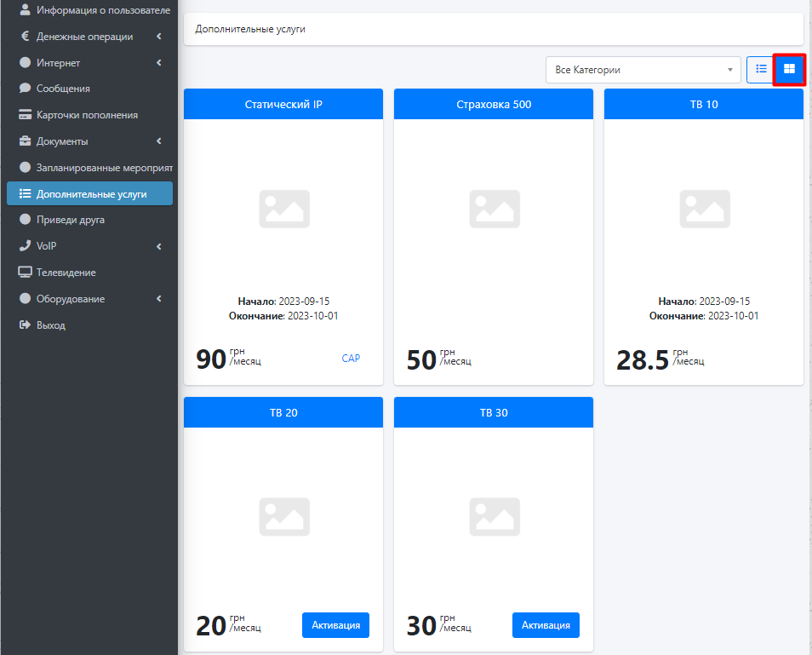
Task: Expand Денежные операции submenu
Action: coord(158,37)
